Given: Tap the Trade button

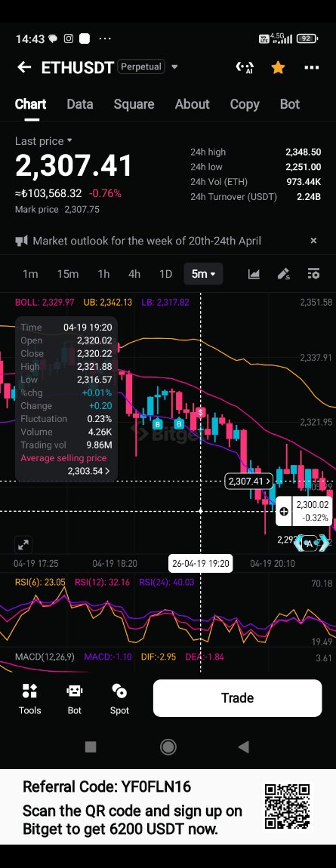Looking at the screenshot, I should coord(238,698).
